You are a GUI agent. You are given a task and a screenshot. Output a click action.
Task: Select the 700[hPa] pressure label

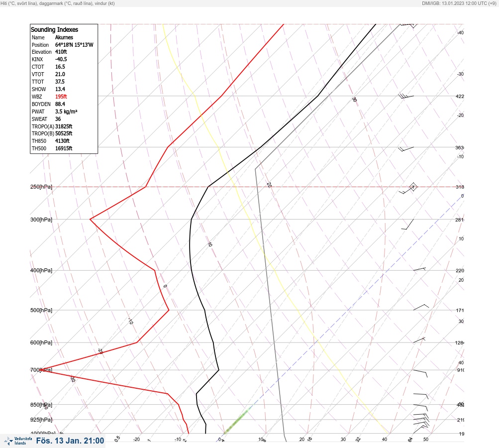(x=41, y=370)
